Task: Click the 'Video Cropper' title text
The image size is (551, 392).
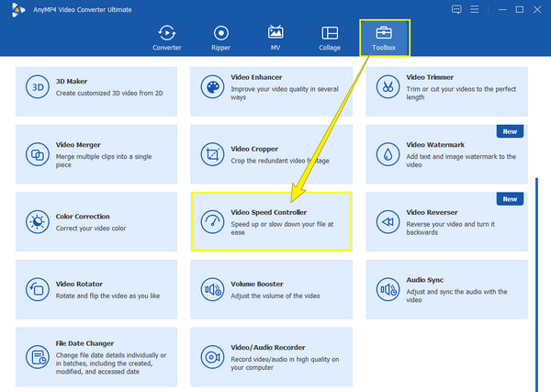Action: pos(254,149)
